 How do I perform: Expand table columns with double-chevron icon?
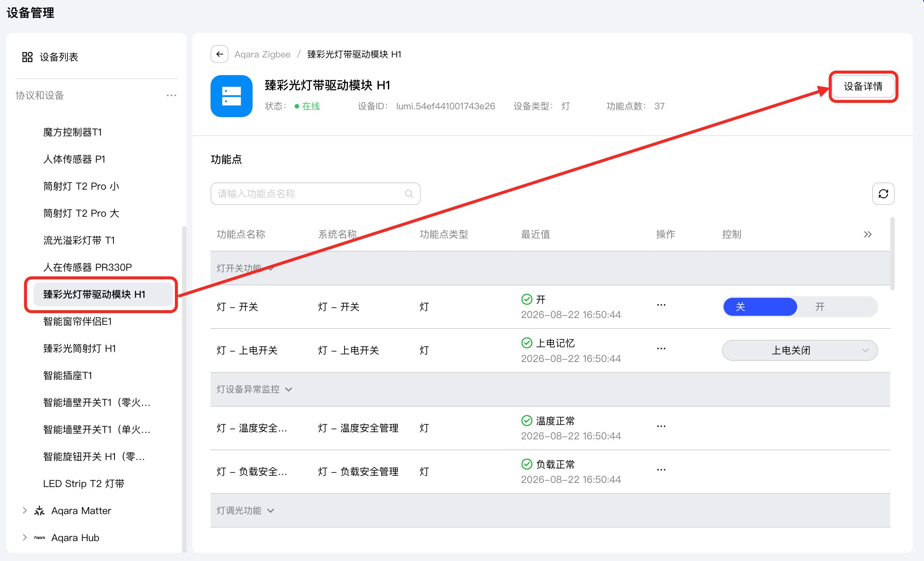pos(868,235)
